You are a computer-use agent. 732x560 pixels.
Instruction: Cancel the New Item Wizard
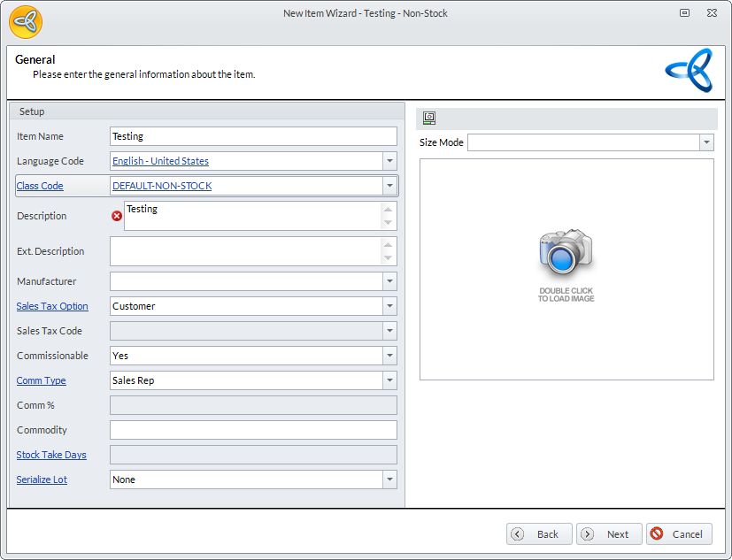[x=679, y=534]
